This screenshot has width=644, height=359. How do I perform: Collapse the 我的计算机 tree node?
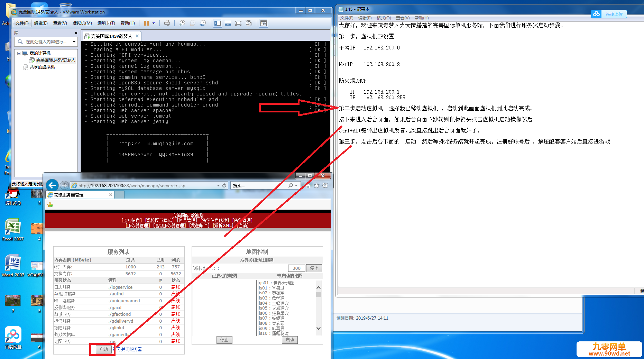pos(19,53)
